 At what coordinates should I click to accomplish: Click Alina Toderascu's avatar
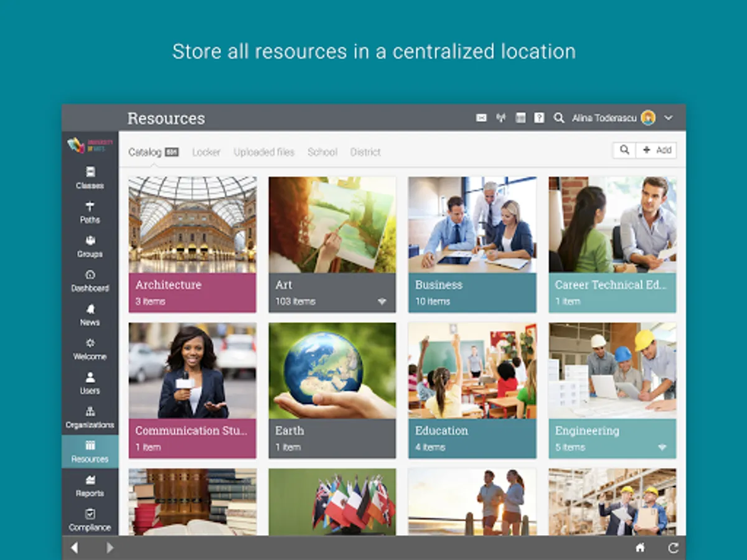[x=648, y=118]
